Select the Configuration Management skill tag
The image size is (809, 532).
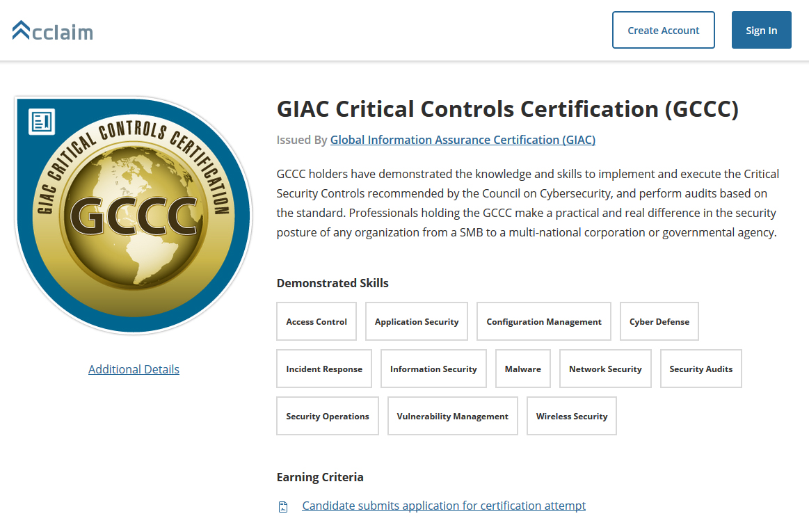pyautogui.click(x=544, y=321)
